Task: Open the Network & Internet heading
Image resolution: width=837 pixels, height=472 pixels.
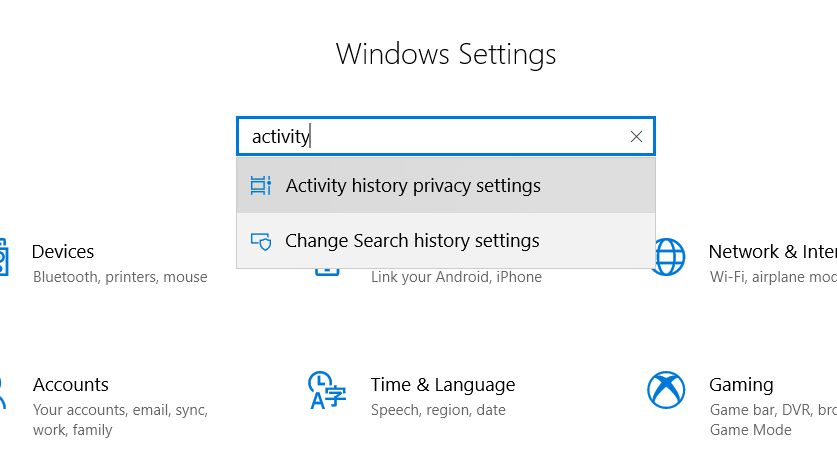Action: 772,252
